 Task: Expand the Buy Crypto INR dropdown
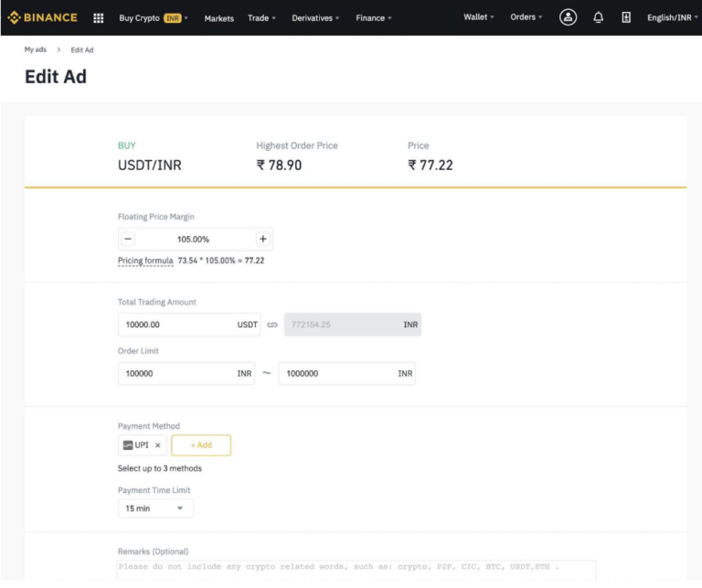(x=154, y=18)
